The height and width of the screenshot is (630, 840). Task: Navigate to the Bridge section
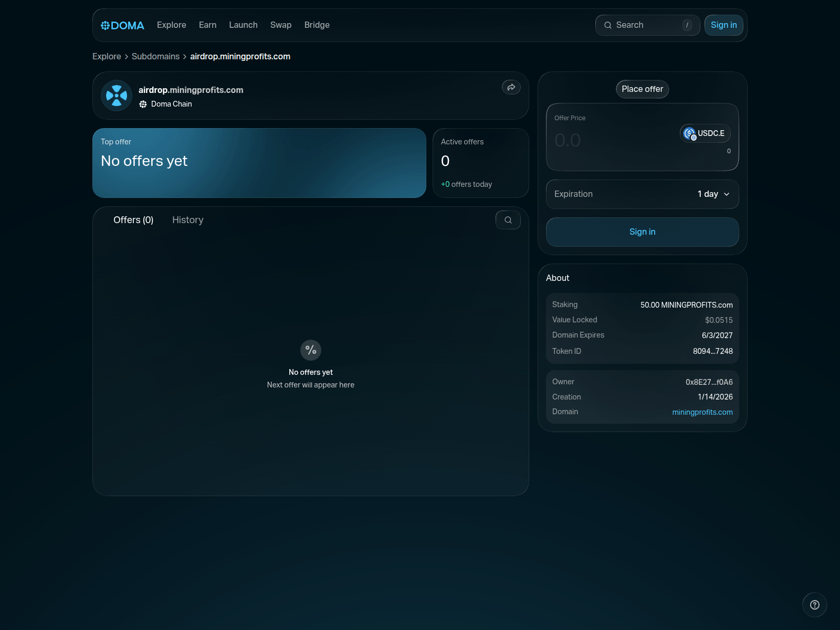coord(317,25)
